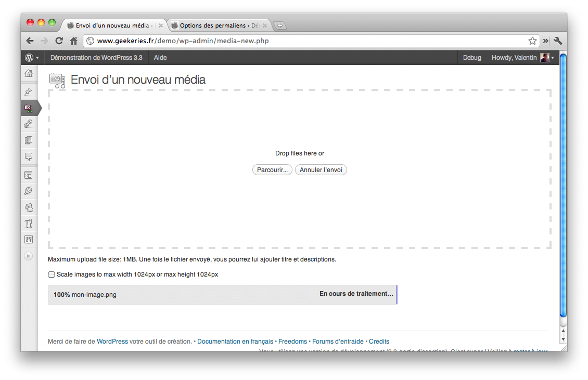
Task: Click the En cours de traitement… status
Action: 356,294
